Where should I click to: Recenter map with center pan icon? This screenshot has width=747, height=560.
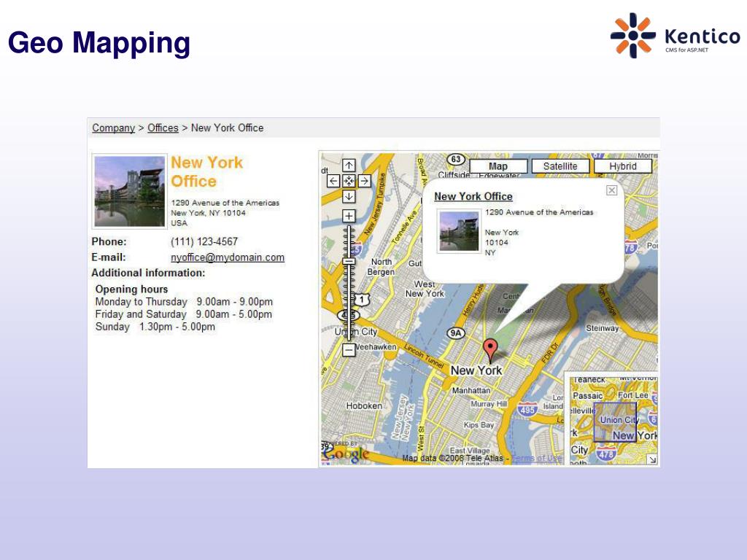(349, 181)
